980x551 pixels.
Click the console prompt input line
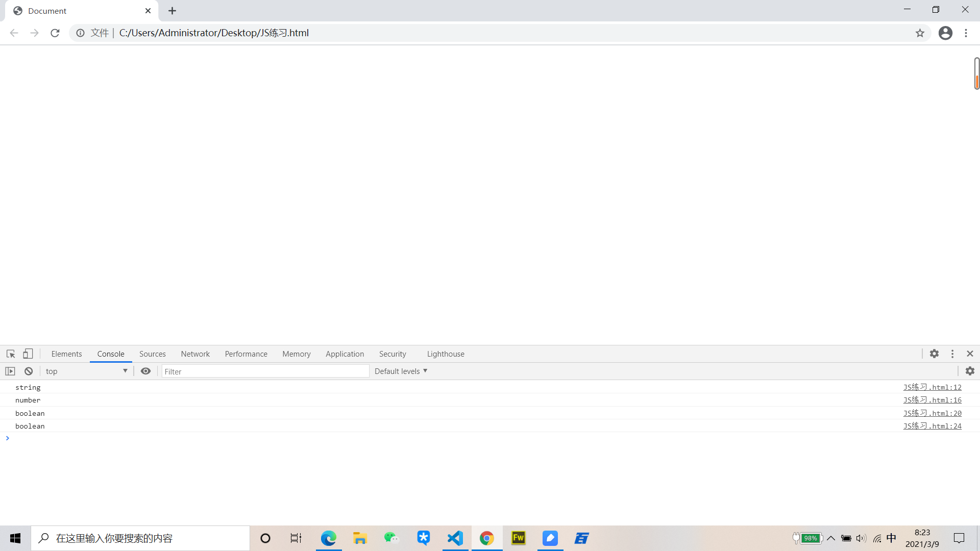490,438
